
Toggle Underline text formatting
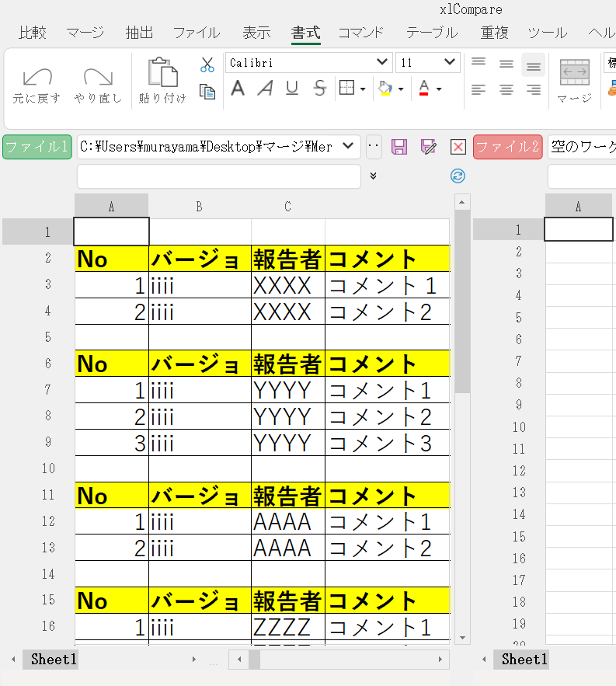(292, 89)
